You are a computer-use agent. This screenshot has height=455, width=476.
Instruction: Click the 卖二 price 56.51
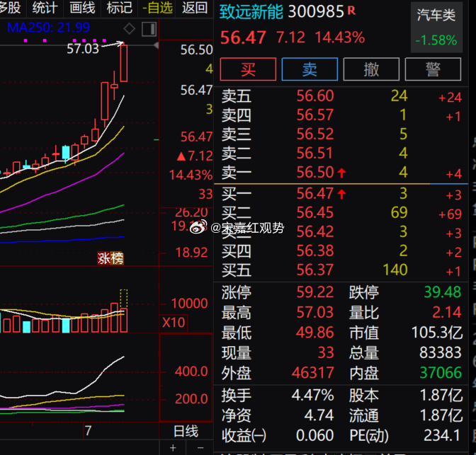click(314, 153)
